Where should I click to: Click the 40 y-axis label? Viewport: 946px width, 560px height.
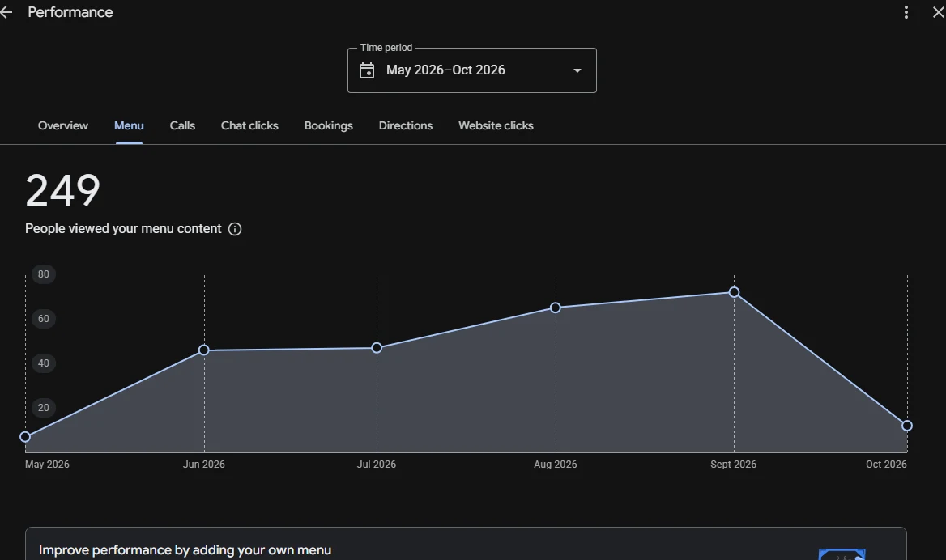44,363
